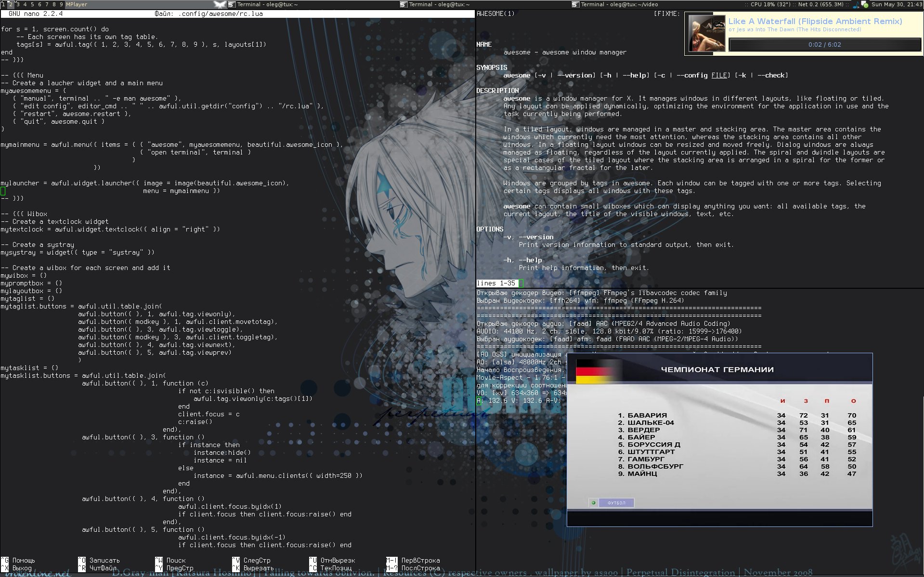
Task: Click the ШАЛЬКЕ-04 row in the league table
Action: click(737, 423)
